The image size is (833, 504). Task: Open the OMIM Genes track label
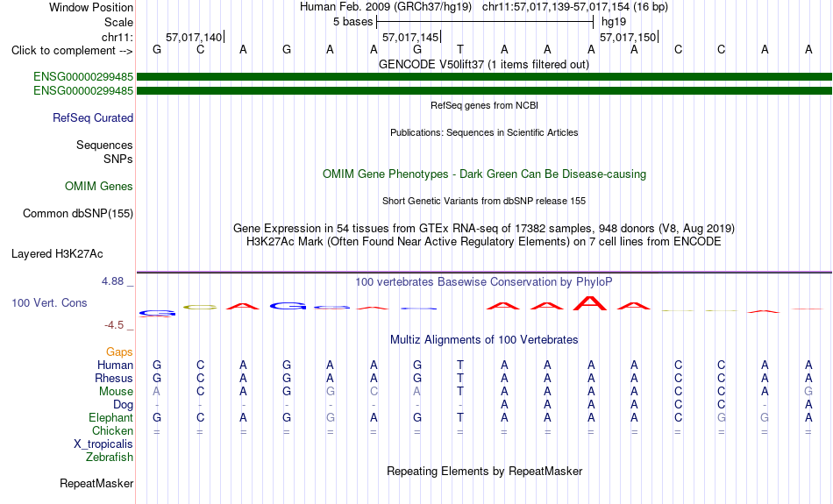[x=98, y=187]
